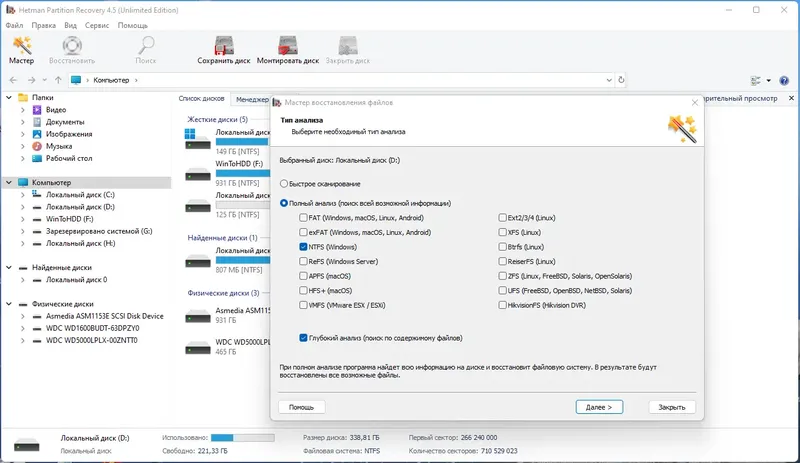Collapse the Папки tree node

tap(9, 98)
